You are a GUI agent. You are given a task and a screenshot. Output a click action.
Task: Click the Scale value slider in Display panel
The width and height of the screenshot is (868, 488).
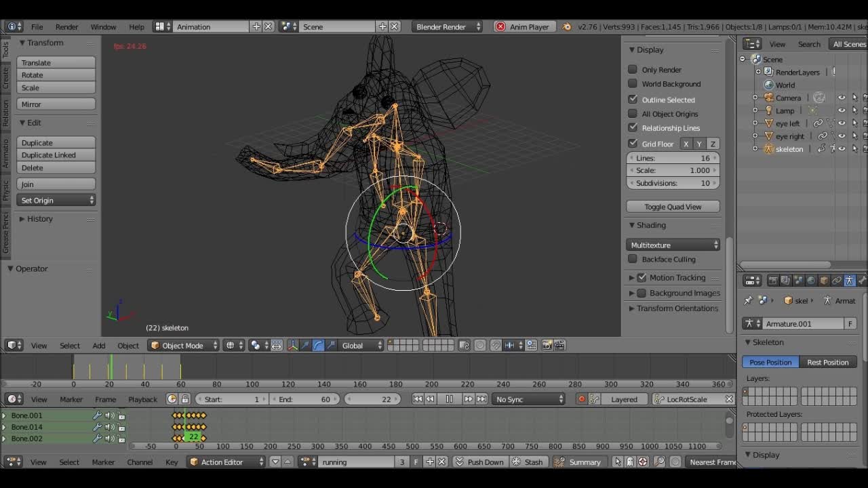pyautogui.click(x=673, y=171)
